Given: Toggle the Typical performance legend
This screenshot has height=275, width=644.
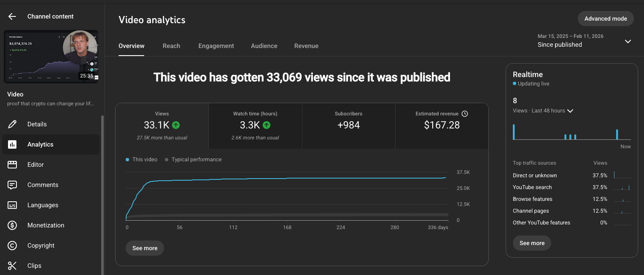Looking at the screenshot, I should click(x=193, y=159).
